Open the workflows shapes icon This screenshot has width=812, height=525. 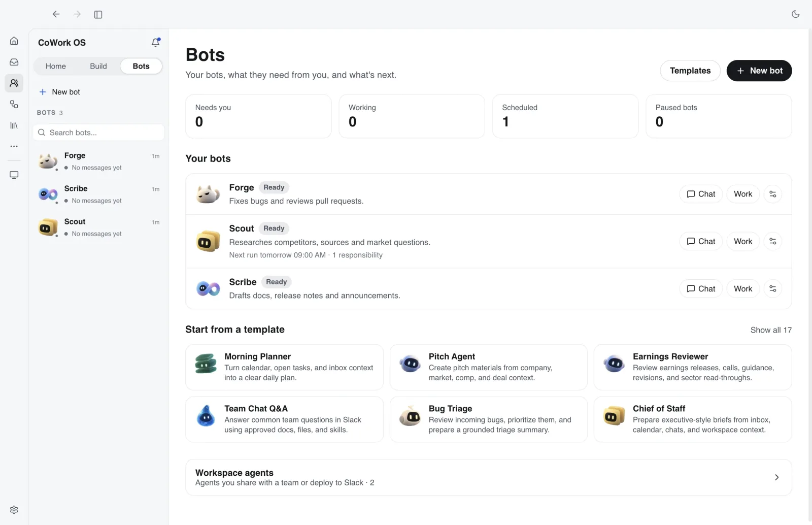click(x=14, y=104)
